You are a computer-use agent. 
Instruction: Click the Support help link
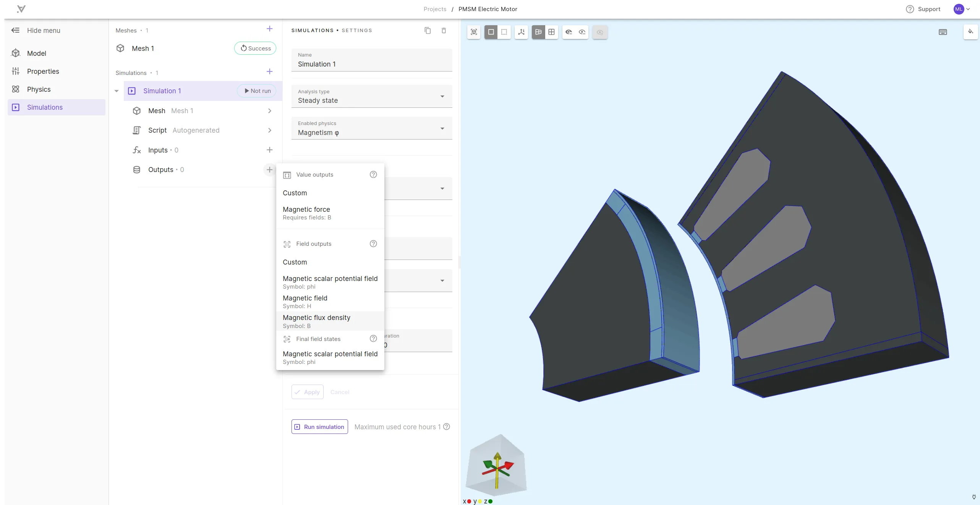pyautogui.click(x=923, y=9)
